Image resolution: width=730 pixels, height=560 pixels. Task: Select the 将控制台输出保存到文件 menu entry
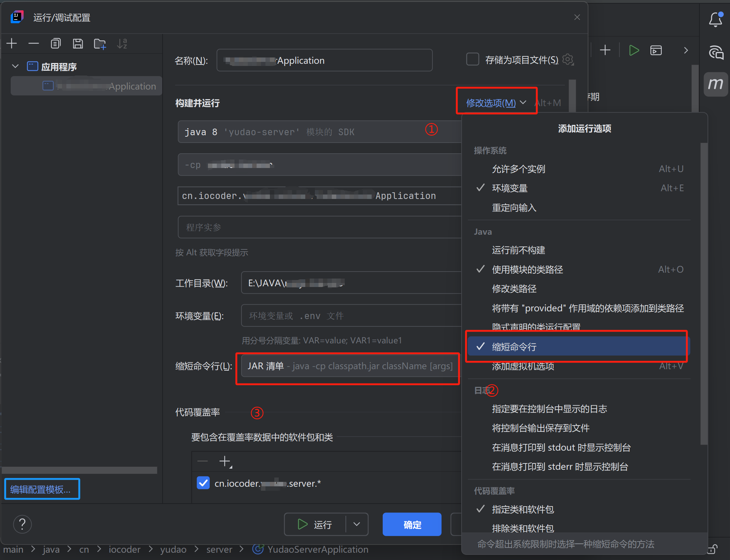point(540,428)
